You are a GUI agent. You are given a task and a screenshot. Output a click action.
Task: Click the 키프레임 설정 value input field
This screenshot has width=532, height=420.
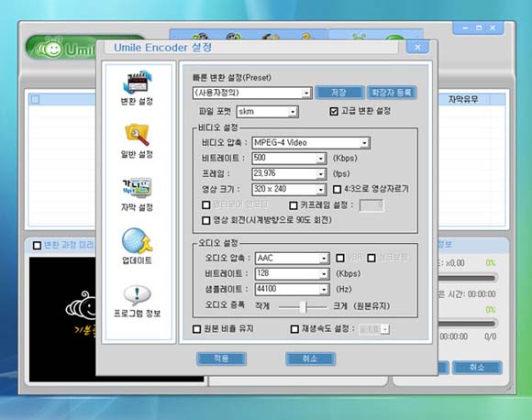[371, 205]
